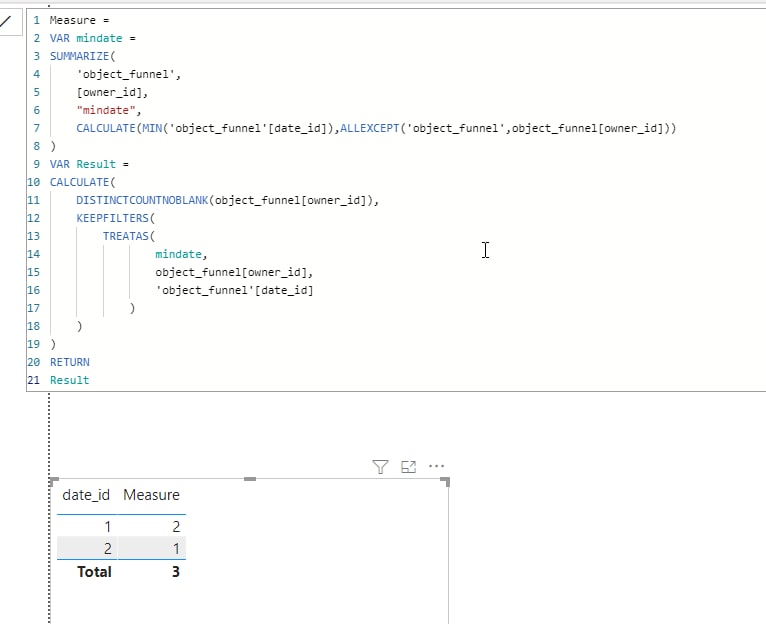Open focus mode icon on table visual
The height and width of the screenshot is (624, 766).
point(408,467)
